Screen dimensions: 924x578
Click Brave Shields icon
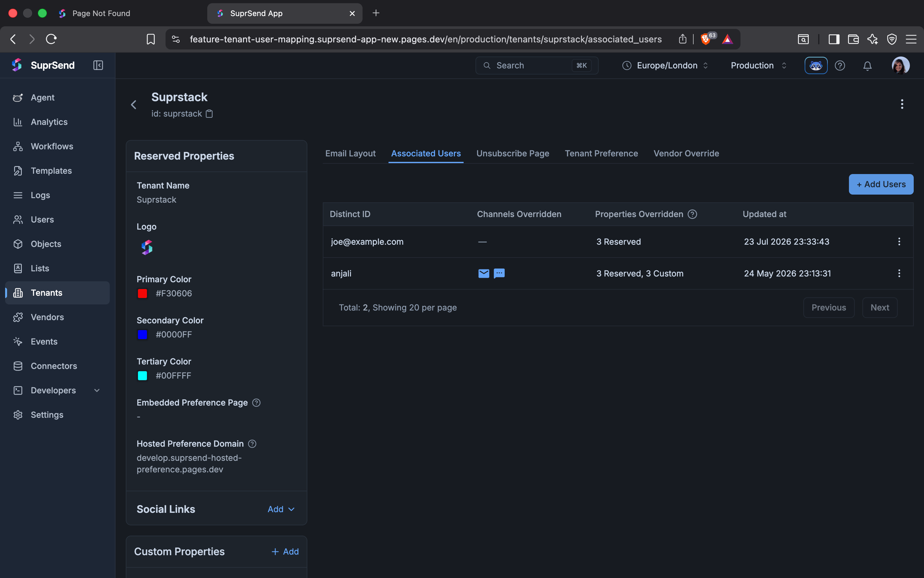[x=706, y=39]
